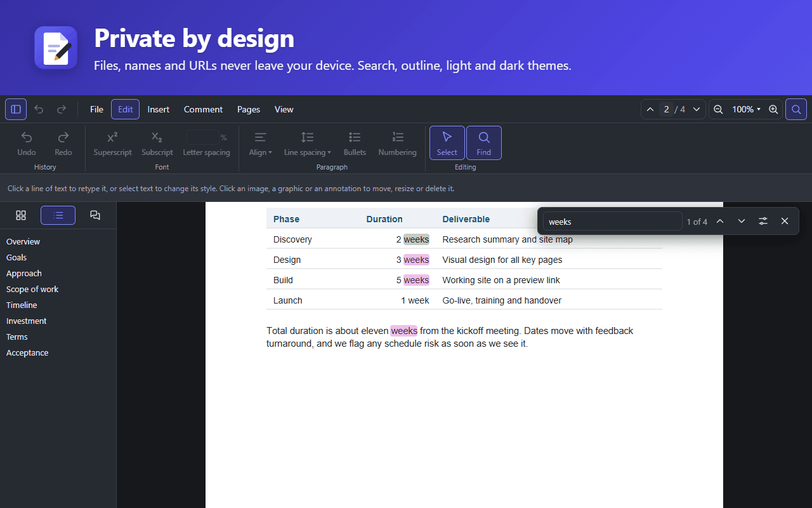Apply Numbering list formatting
The width and height of the screenshot is (812, 508).
pos(397,143)
